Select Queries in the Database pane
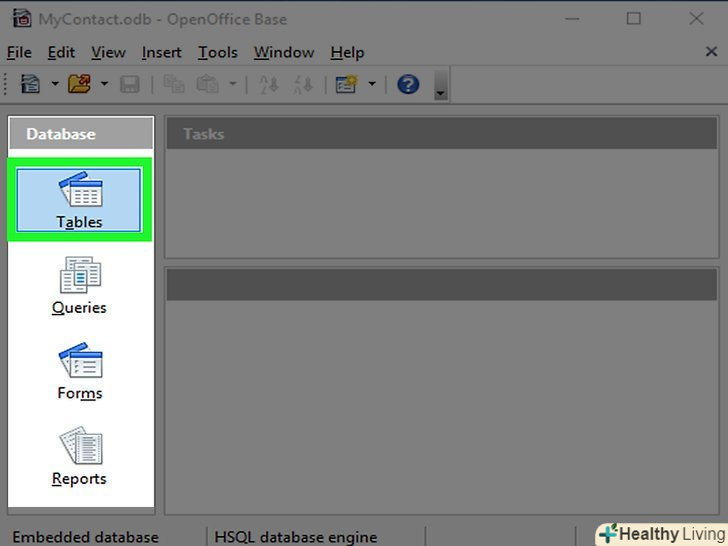Screen dimensions: 728x546 pyautogui.click(x=79, y=286)
